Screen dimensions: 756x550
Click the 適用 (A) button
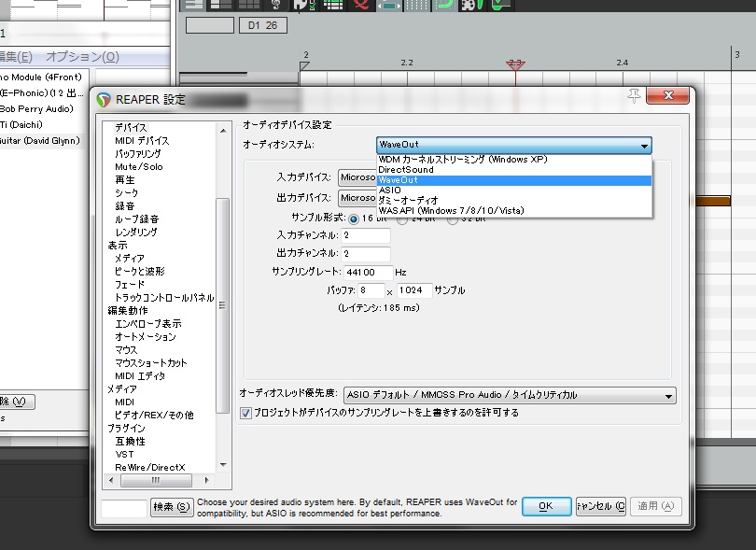[656, 506]
